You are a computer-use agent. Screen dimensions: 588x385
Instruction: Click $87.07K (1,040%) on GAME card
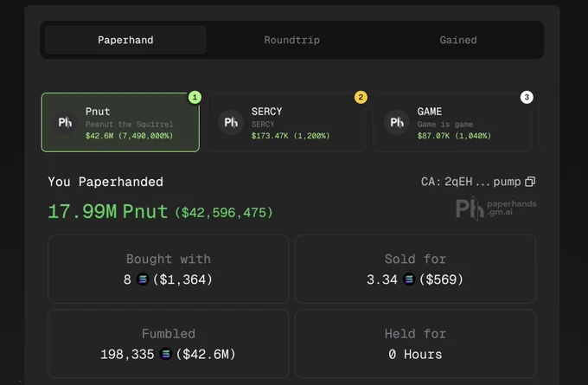coord(454,136)
